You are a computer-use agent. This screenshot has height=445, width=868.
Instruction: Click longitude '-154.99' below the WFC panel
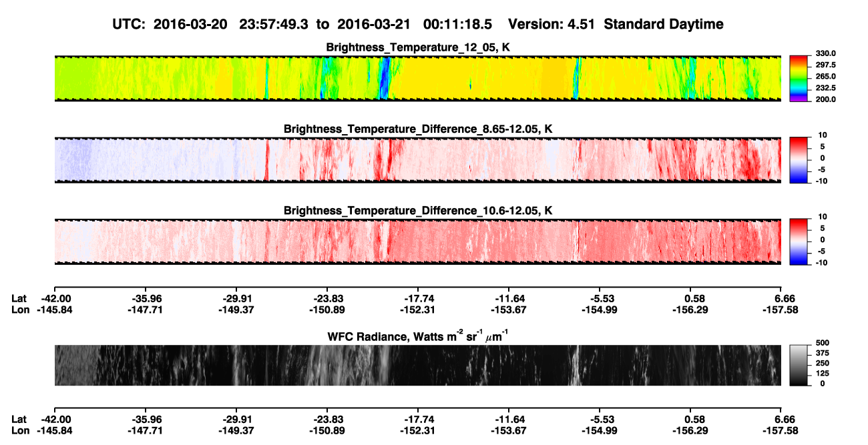[x=600, y=430]
